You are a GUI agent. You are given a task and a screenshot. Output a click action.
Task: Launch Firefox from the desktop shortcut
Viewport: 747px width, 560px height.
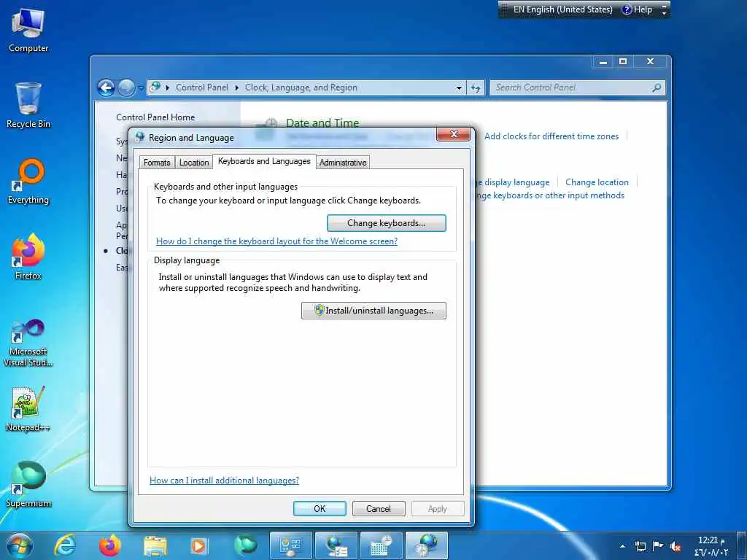(28, 257)
